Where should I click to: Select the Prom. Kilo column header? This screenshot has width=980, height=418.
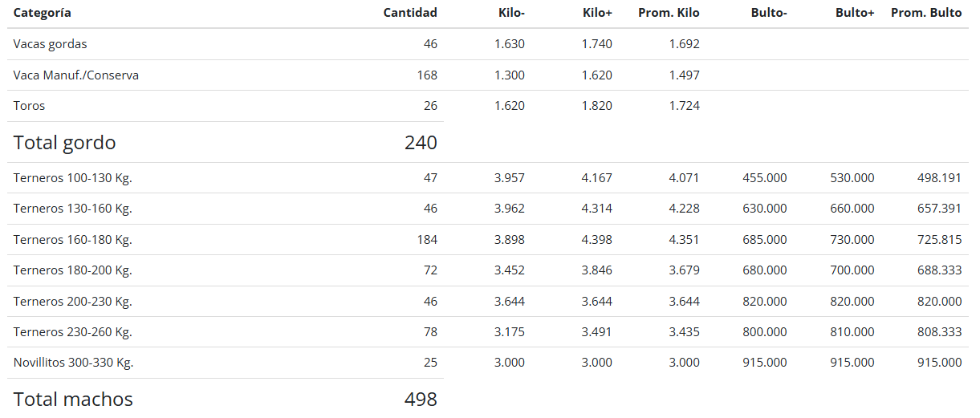[669, 13]
